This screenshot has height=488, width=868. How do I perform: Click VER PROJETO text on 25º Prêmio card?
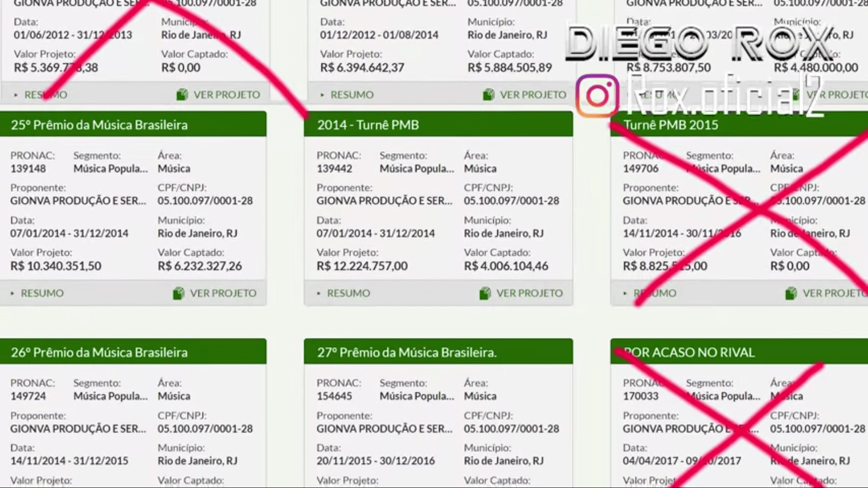coord(223,293)
